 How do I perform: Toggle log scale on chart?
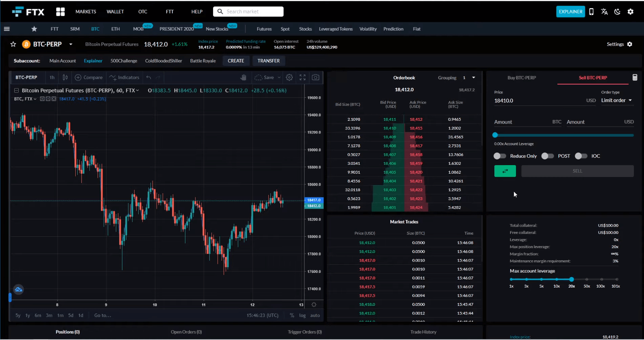(x=302, y=315)
